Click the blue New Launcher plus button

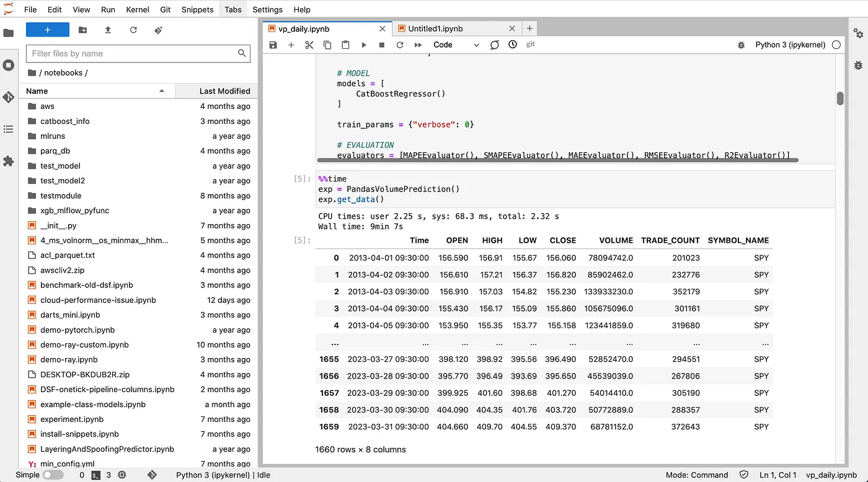click(x=48, y=30)
